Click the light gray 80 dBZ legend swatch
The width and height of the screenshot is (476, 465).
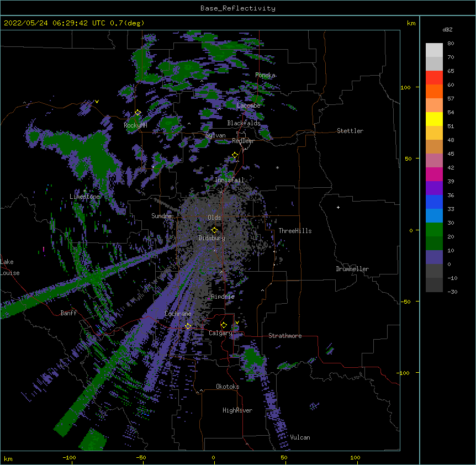tap(434, 50)
